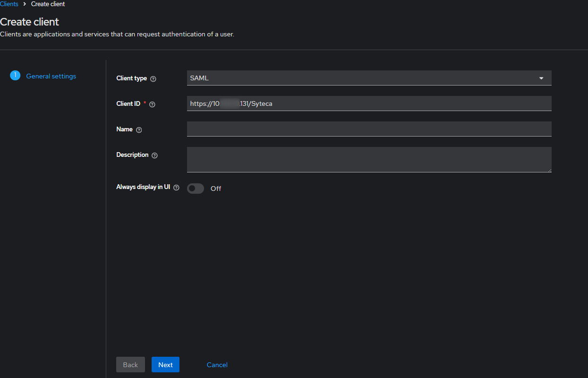Open the Client type SAML dropdown
The height and width of the screenshot is (378, 588).
tap(368, 78)
